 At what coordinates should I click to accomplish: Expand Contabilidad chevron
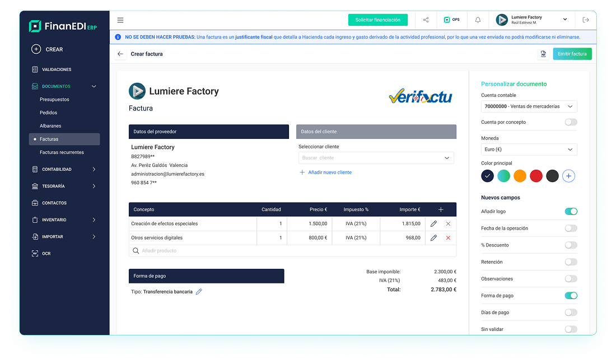pos(94,169)
